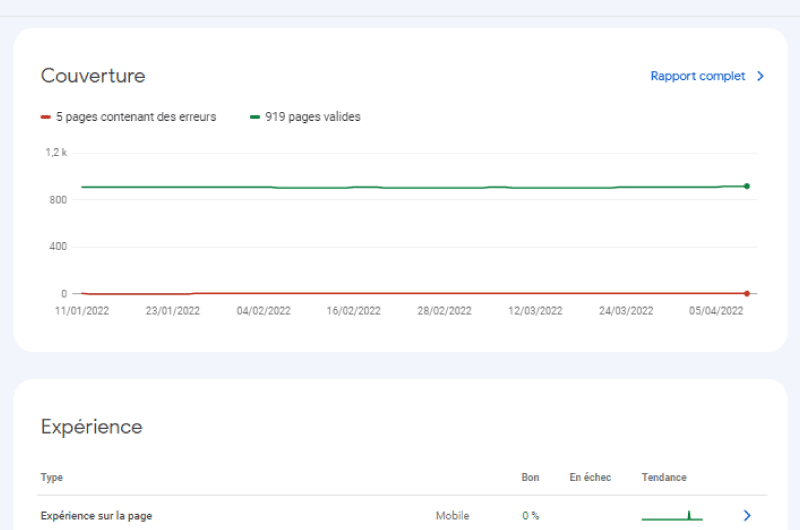Click the En échec column header
The image size is (800, 530).
pos(590,477)
